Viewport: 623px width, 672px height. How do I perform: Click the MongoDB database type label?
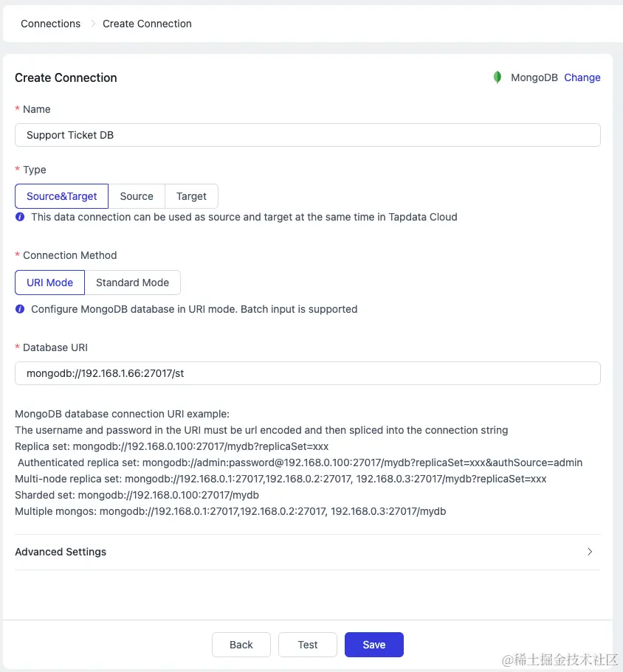(534, 77)
